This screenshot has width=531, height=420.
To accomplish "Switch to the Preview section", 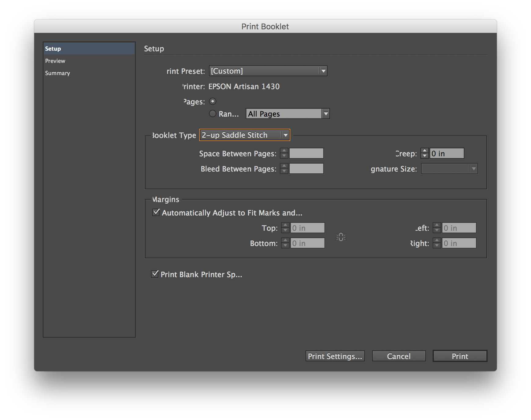I will click(x=55, y=61).
